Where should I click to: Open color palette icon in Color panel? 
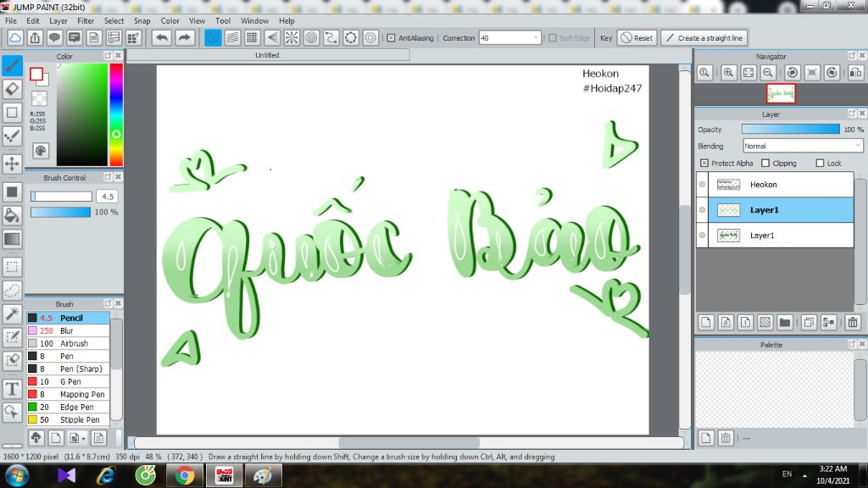coord(41,151)
